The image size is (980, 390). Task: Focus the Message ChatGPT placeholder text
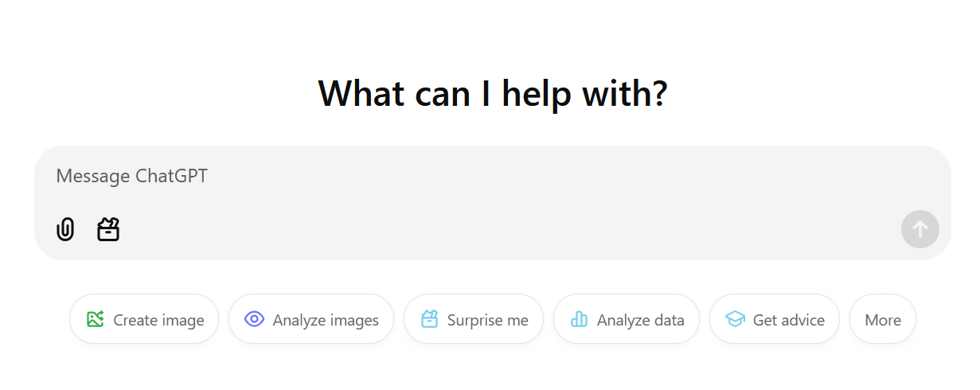click(x=131, y=176)
